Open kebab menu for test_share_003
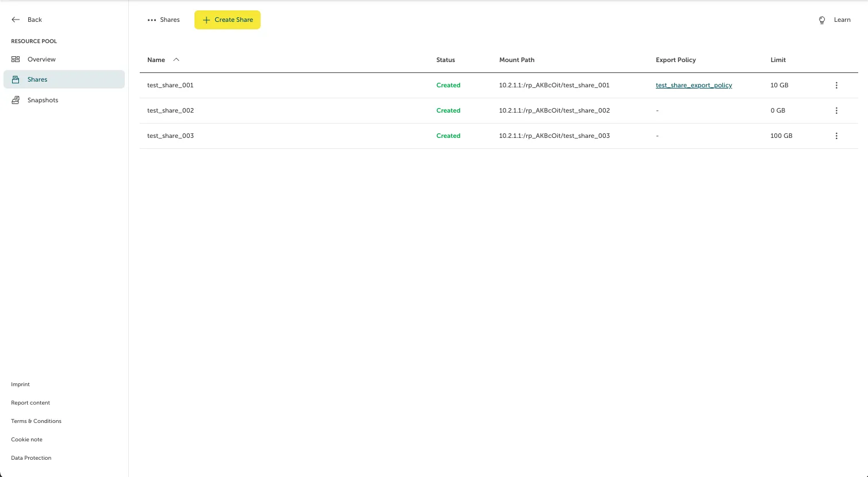Image resolution: width=868 pixels, height=477 pixels. click(836, 136)
